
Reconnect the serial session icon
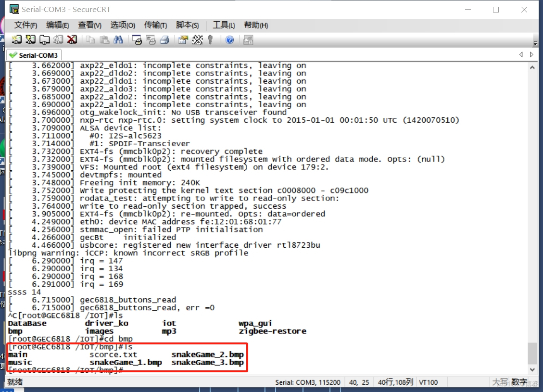pyautogui.click(x=59, y=39)
